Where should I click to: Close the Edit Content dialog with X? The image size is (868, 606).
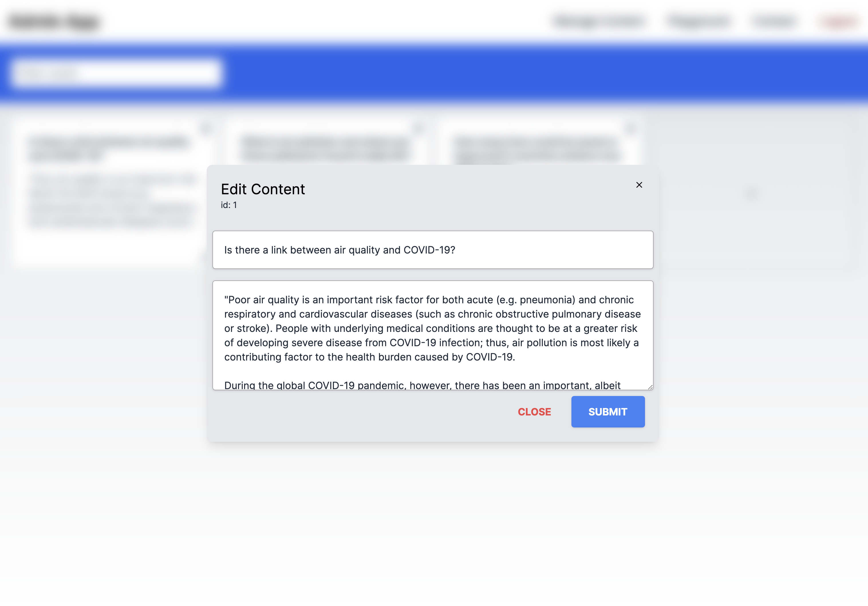pyautogui.click(x=639, y=185)
